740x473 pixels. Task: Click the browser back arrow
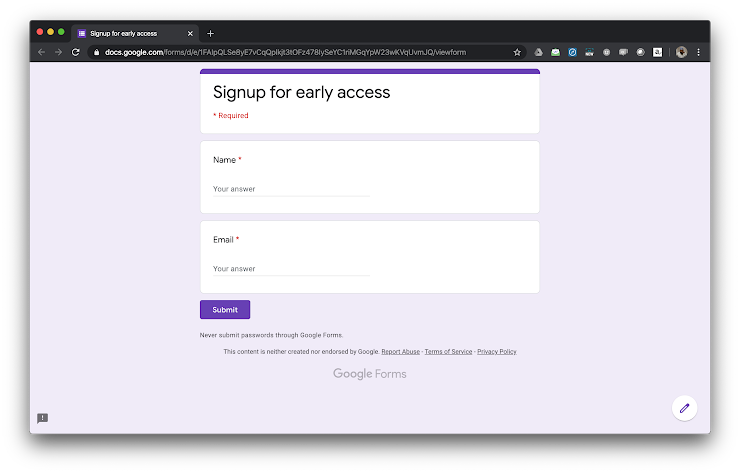tap(41, 52)
